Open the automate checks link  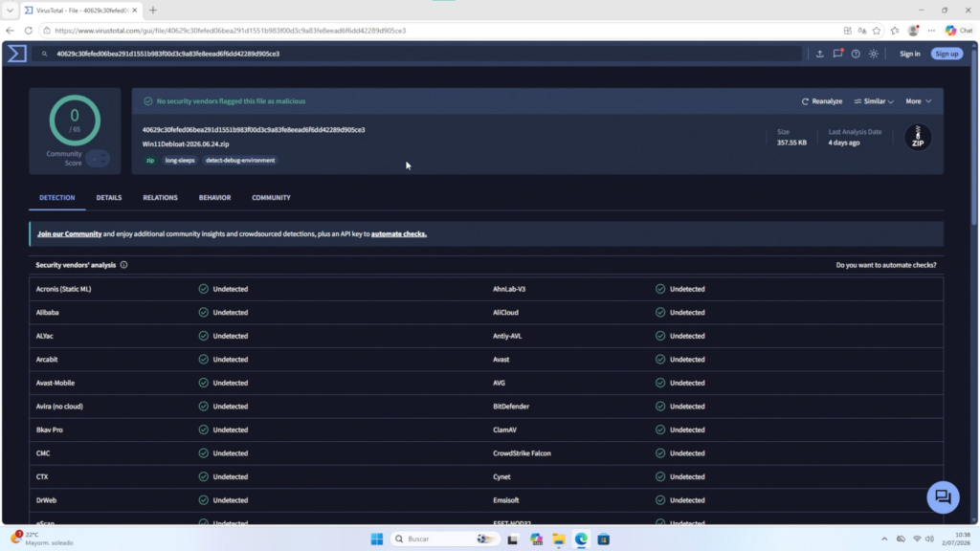pos(399,233)
